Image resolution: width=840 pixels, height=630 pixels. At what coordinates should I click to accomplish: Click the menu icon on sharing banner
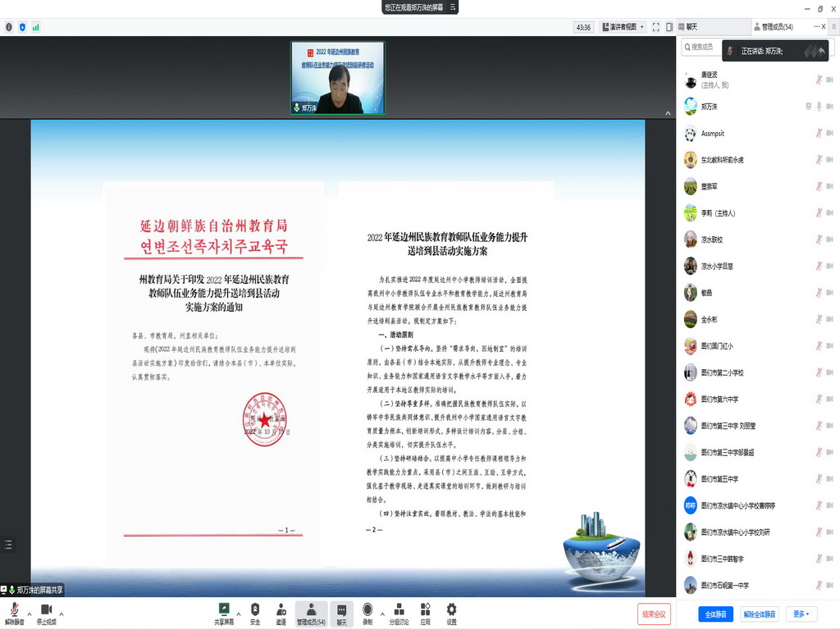coord(452,7)
